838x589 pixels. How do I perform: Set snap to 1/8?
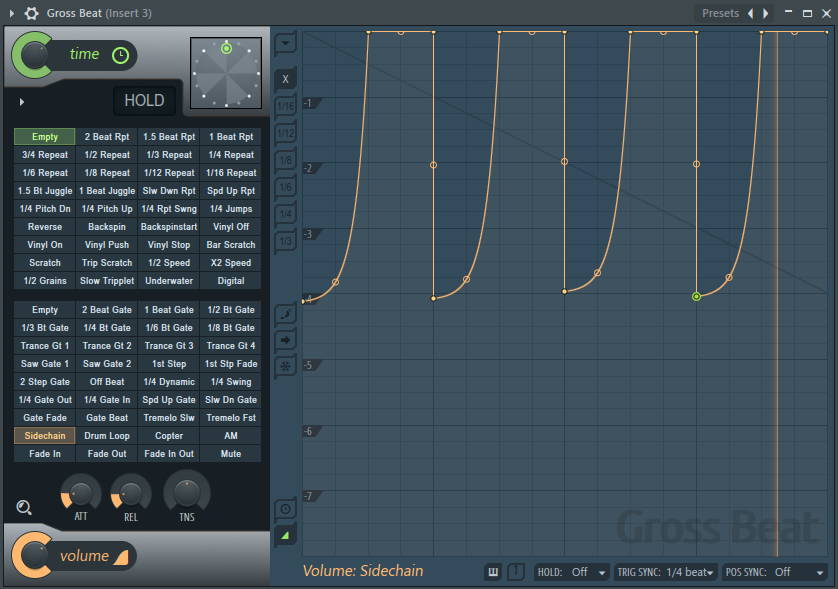tap(285, 160)
